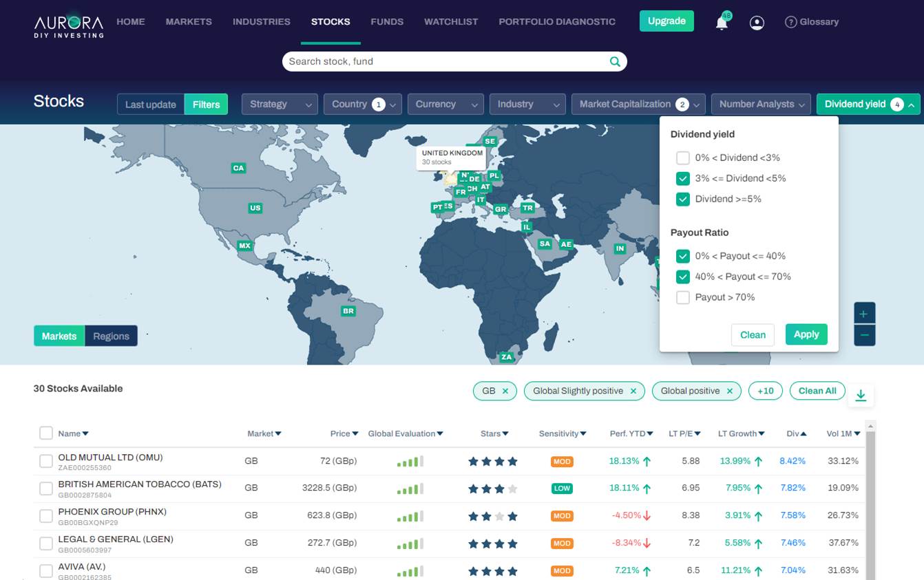924x580 pixels.
Task: Expand the Industry filter dropdown
Action: click(527, 104)
